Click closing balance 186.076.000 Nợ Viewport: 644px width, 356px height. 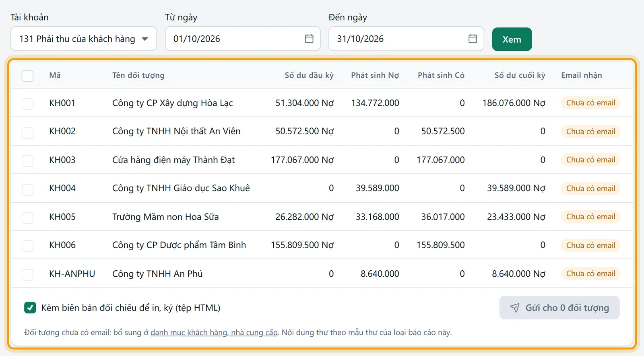(x=514, y=103)
